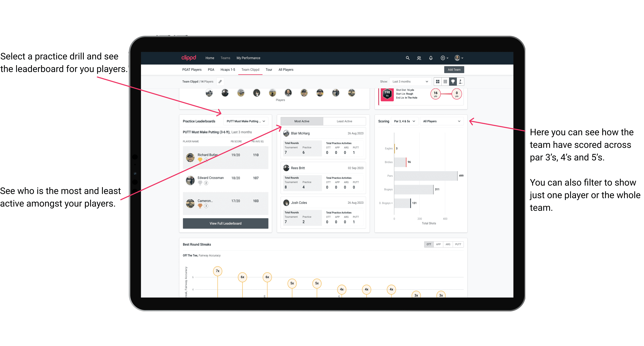Image resolution: width=644 pixels, height=346 pixels.
Task: Click the Add Team button
Action: click(454, 69)
